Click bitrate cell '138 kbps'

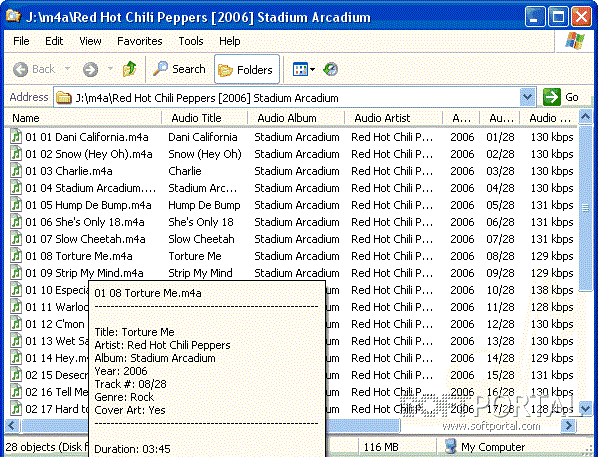[552, 290]
